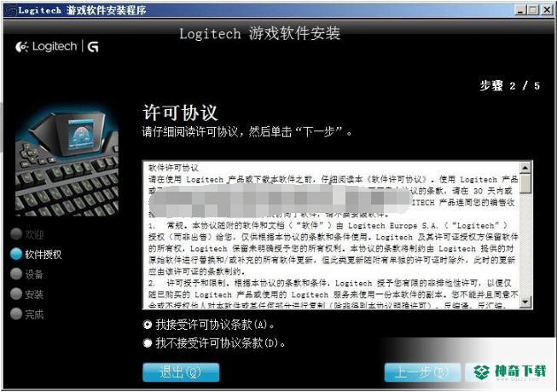The width and height of the screenshot is (557, 392).
Task: Click the installer title bar icon
Action: coord(10,10)
